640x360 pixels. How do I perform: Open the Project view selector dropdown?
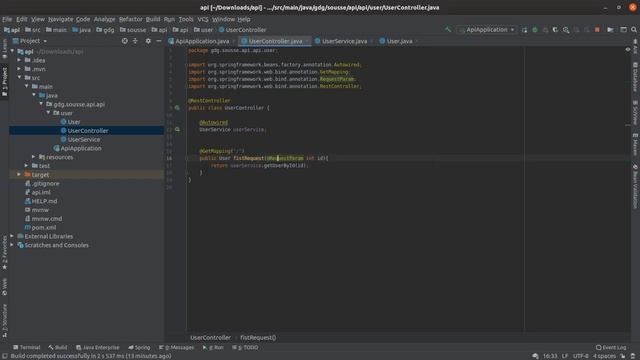click(x=30, y=41)
